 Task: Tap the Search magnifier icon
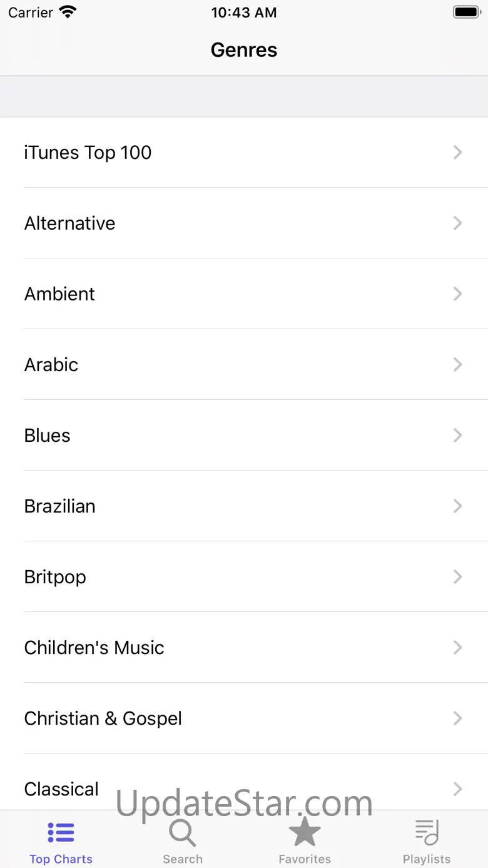click(182, 832)
